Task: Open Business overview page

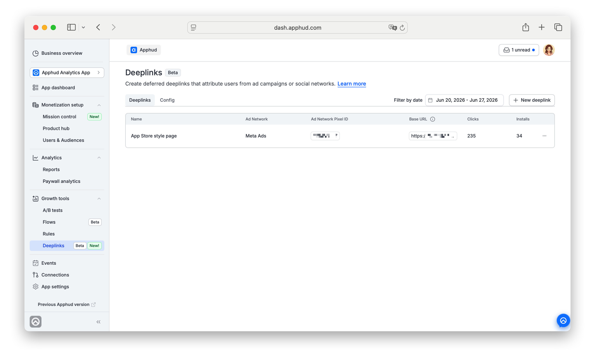Action: (x=57, y=53)
